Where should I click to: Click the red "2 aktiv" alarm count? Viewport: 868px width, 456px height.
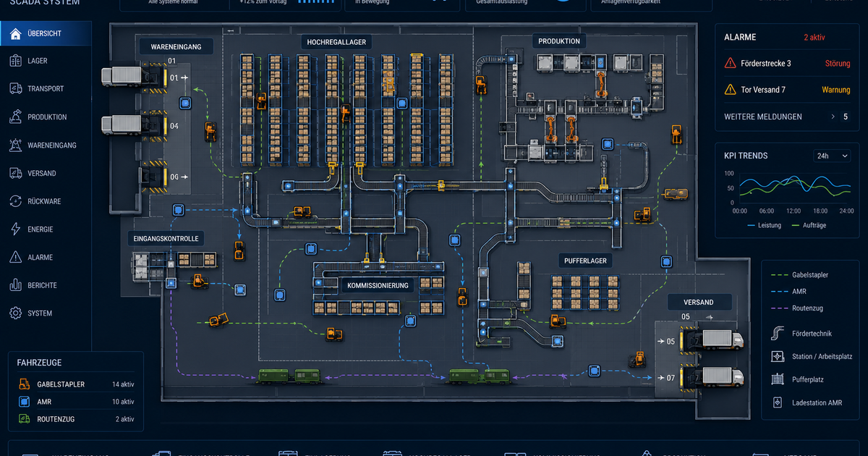(x=814, y=38)
